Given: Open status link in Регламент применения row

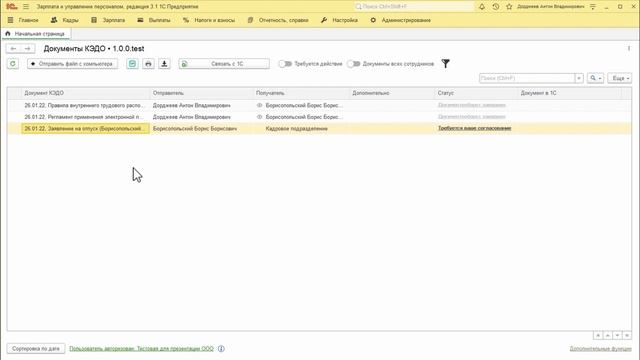Looking at the screenshot, I should tap(471, 116).
